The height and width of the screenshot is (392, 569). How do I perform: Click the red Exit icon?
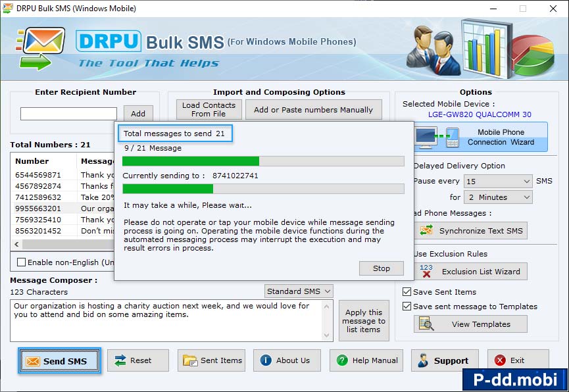tap(500, 360)
